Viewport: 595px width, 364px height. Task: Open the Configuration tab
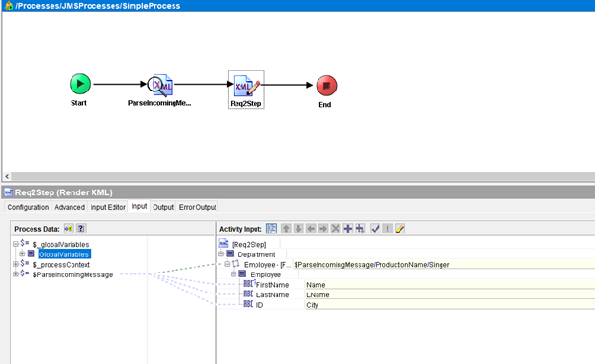tap(28, 207)
